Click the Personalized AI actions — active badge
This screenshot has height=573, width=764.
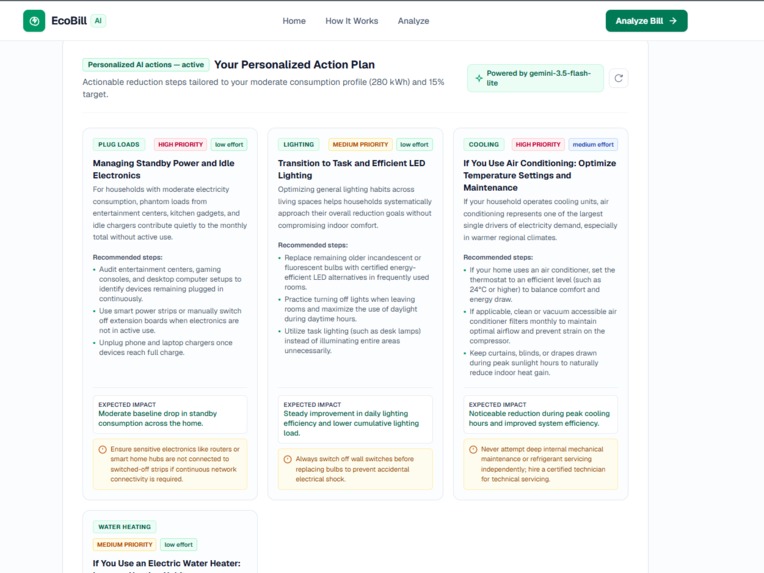point(146,65)
